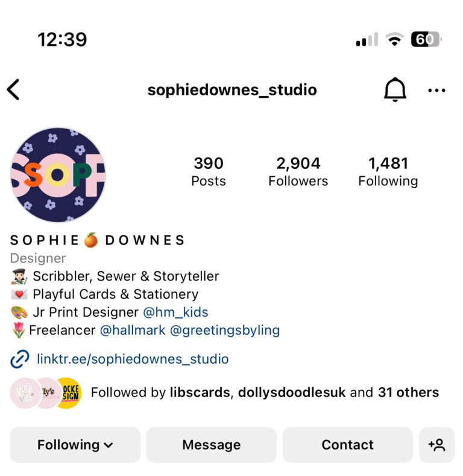Open the Message button
This screenshot has width=463, height=476.
click(212, 445)
